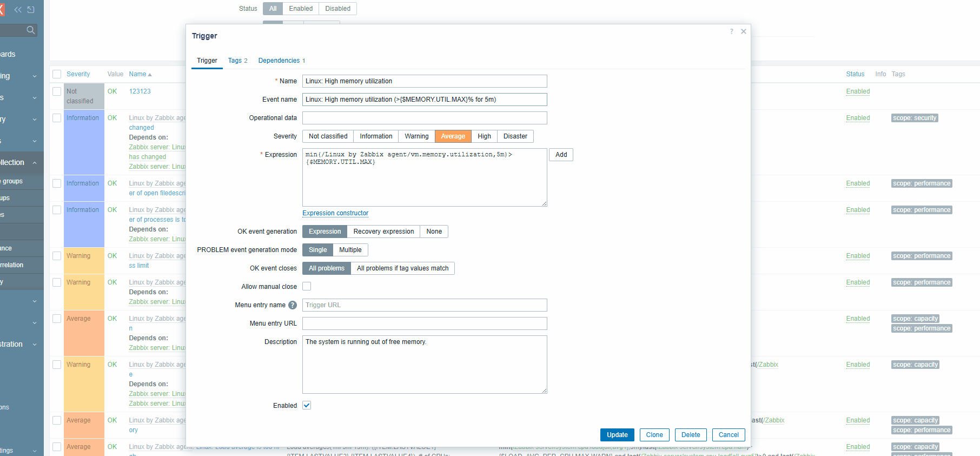Choose Warning severity in the Trigger dialog
Image resolution: width=980 pixels, height=456 pixels.
pyautogui.click(x=416, y=136)
